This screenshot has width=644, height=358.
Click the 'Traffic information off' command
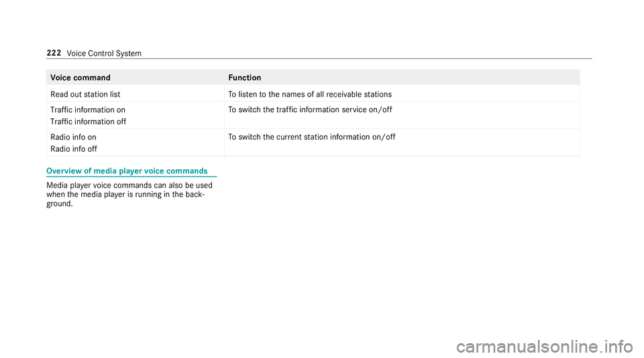pyautogui.click(x=89, y=122)
